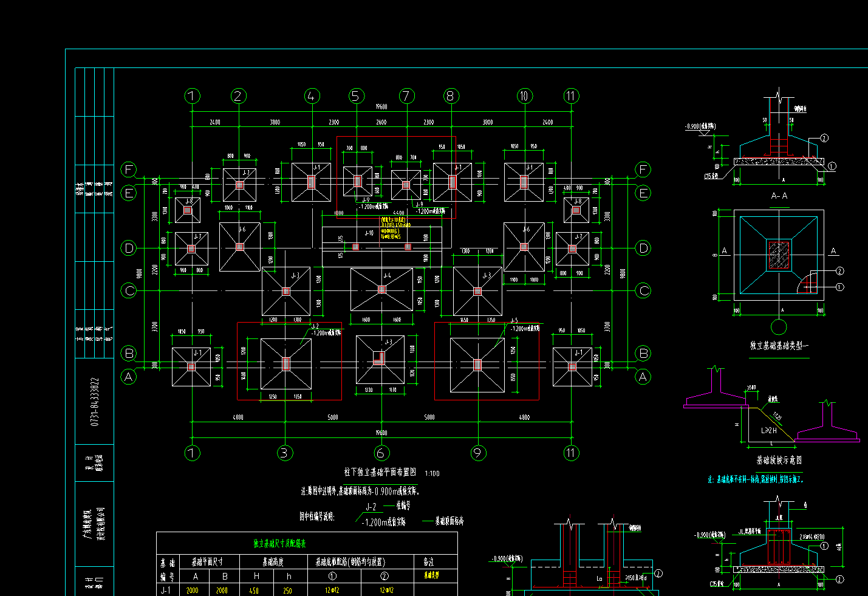The image size is (868, 596).
Task: Select the note starting with 注:除图中注明外
Action: 360,491
